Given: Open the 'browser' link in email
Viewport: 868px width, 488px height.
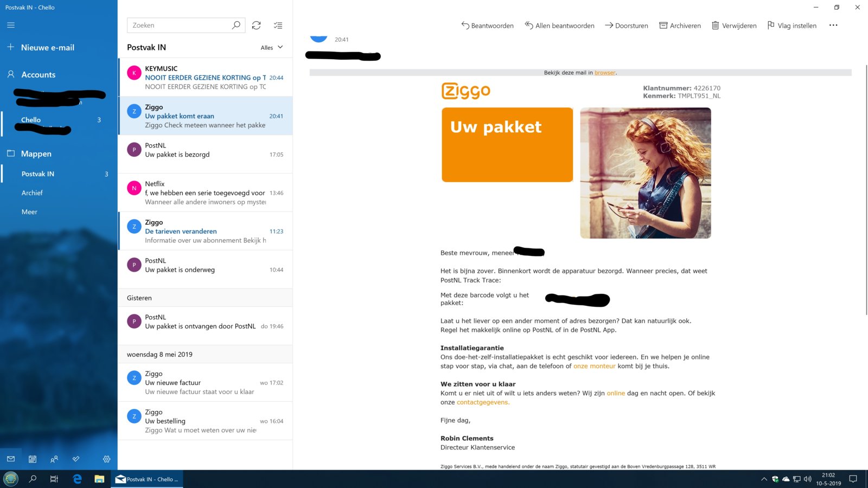Looking at the screenshot, I should pyautogui.click(x=605, y=73).
